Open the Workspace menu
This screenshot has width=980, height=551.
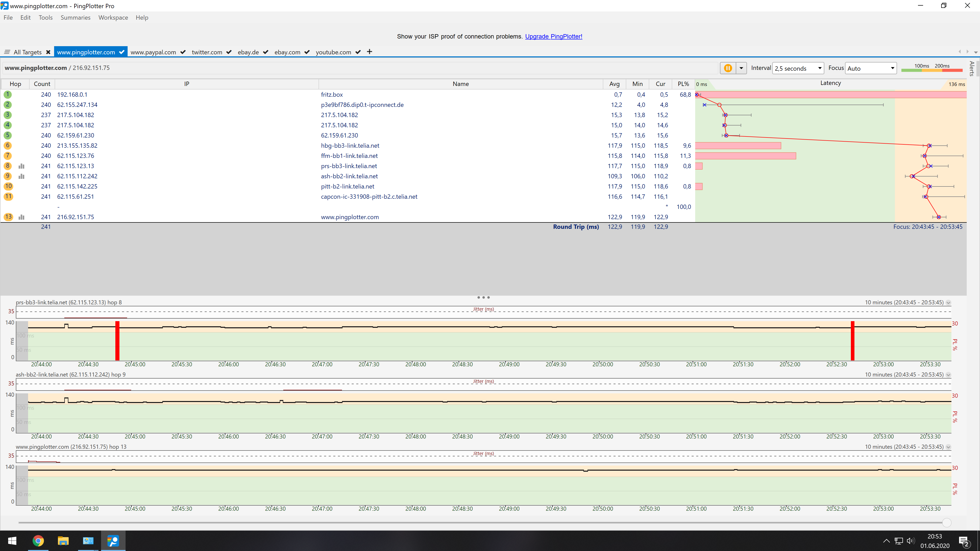(x=113, y=18)
